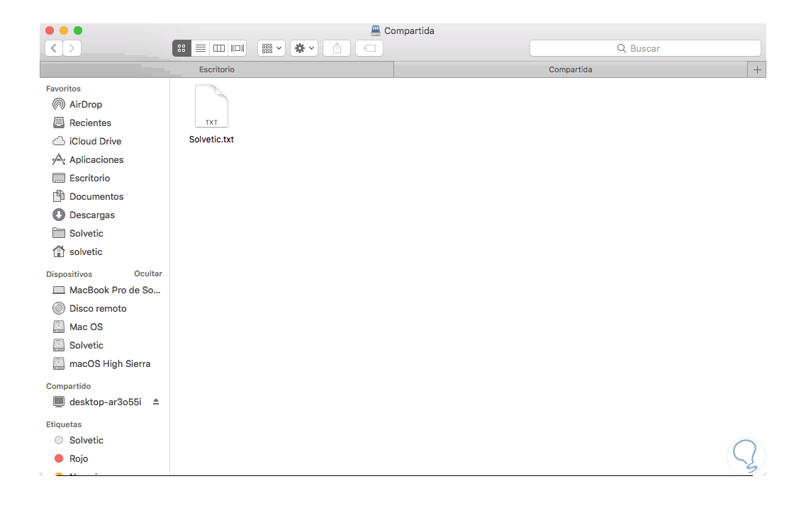
Task: Click the Etiquetas section header
Action: (x=64, y=424)
